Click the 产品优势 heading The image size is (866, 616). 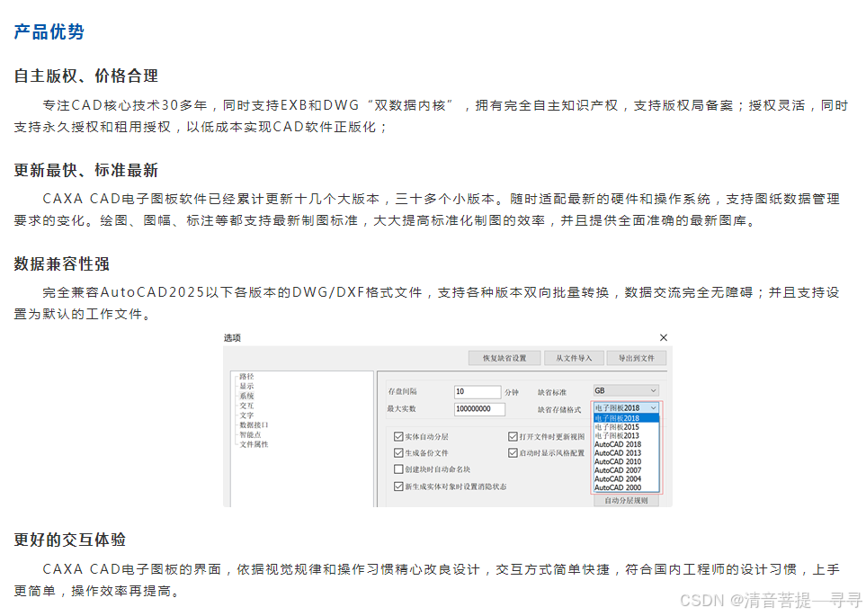[49, 31]
